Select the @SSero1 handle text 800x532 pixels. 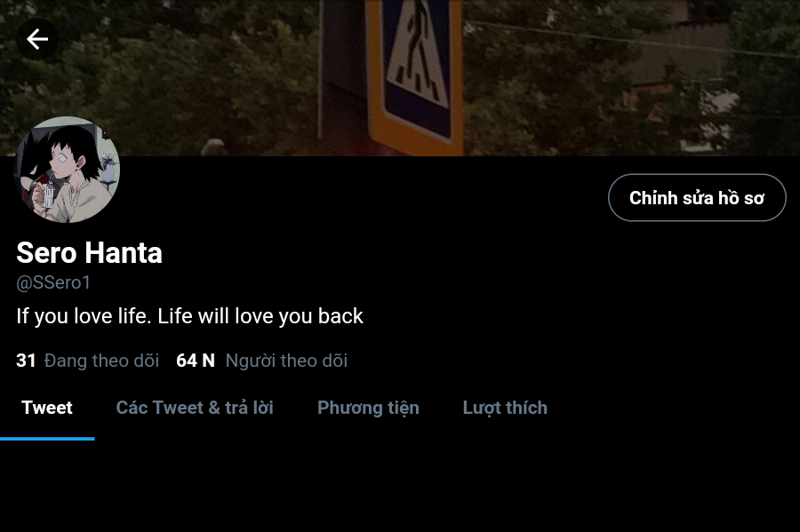point(53,282)
